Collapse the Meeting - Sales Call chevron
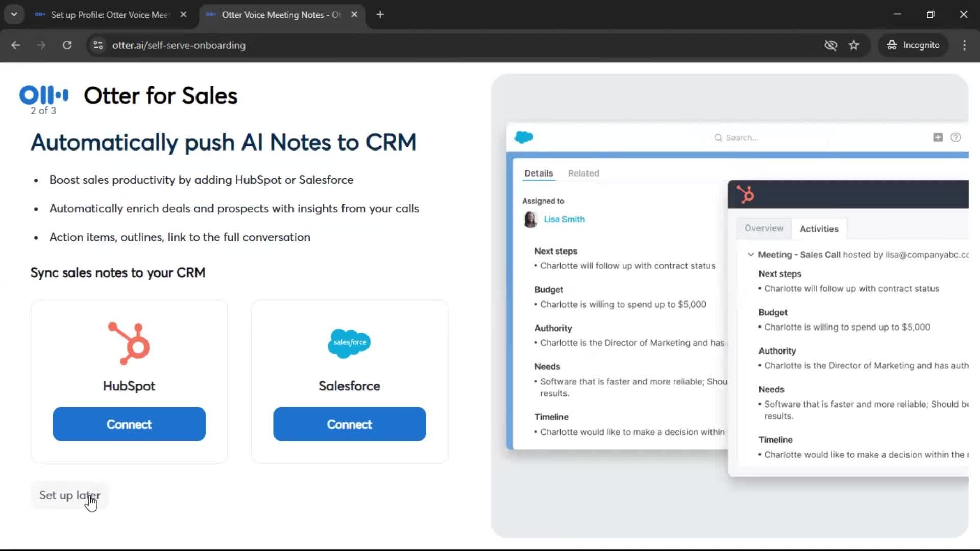The width and height of the screenshot is (980, 551). (x=750, y=254)
